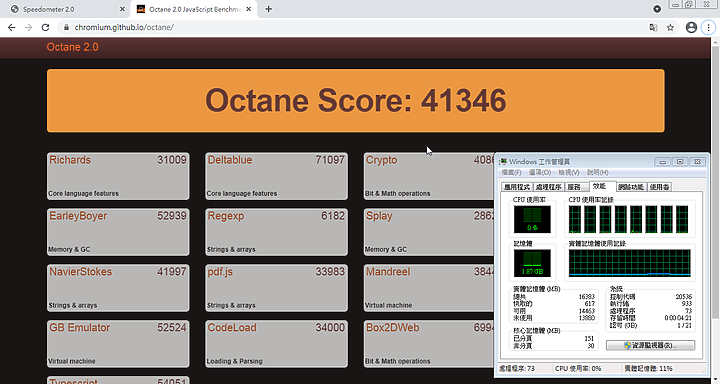Select the Octane 2.0 JavaScript Benchmark tab
The width and height of the screenshot is (720, 384).
click(195, 9)
